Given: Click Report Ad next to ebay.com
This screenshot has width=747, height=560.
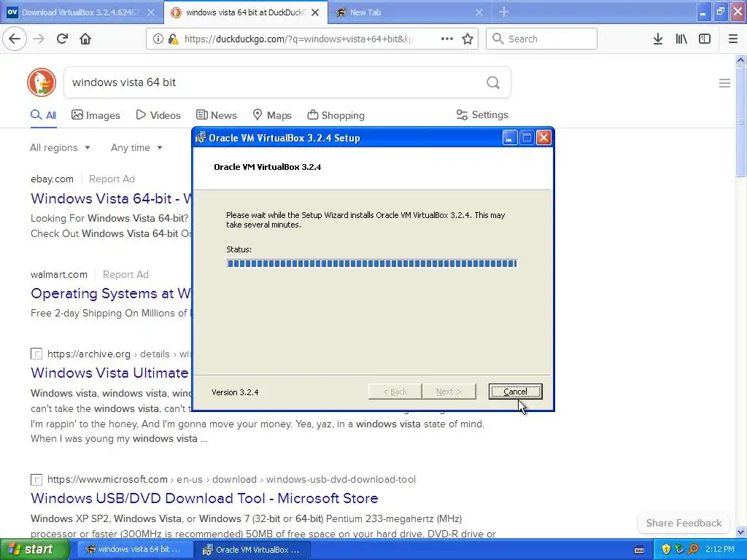Looking at the screenshot, I should tap(112, 179).
